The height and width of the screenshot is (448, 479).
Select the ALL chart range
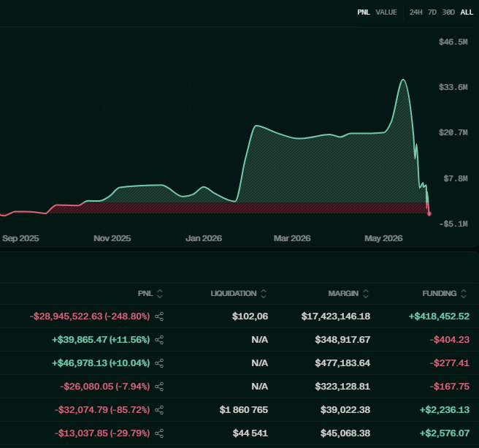coord(467,12)
